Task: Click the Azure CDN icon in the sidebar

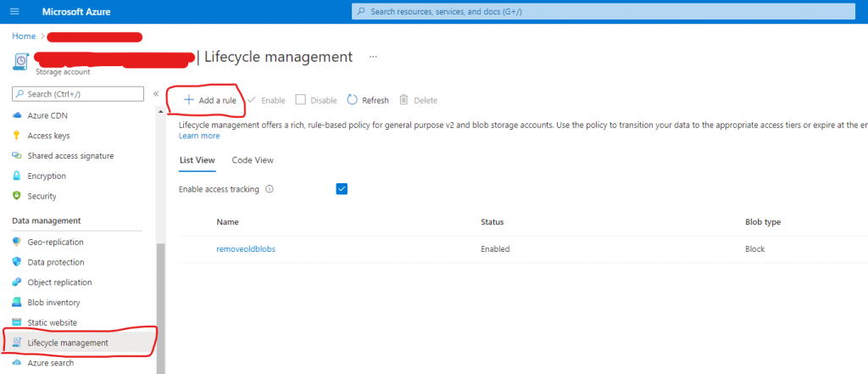Action: click(x=17, y=115)
